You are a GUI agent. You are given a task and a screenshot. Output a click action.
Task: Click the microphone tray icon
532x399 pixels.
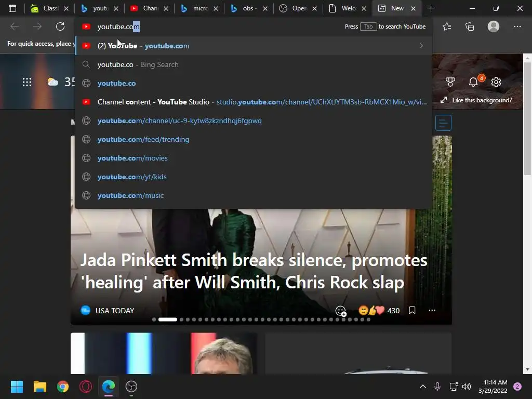437,387
